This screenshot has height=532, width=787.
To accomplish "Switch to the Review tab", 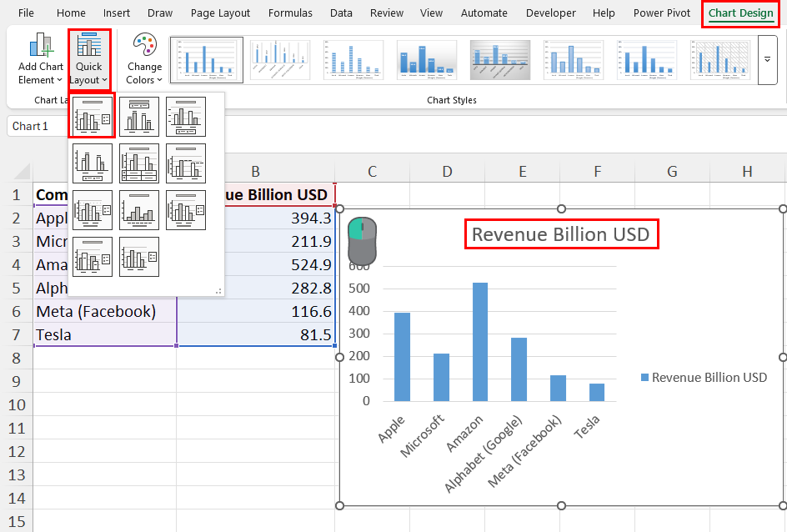I will pyautogui.click(x=387, y=13).
